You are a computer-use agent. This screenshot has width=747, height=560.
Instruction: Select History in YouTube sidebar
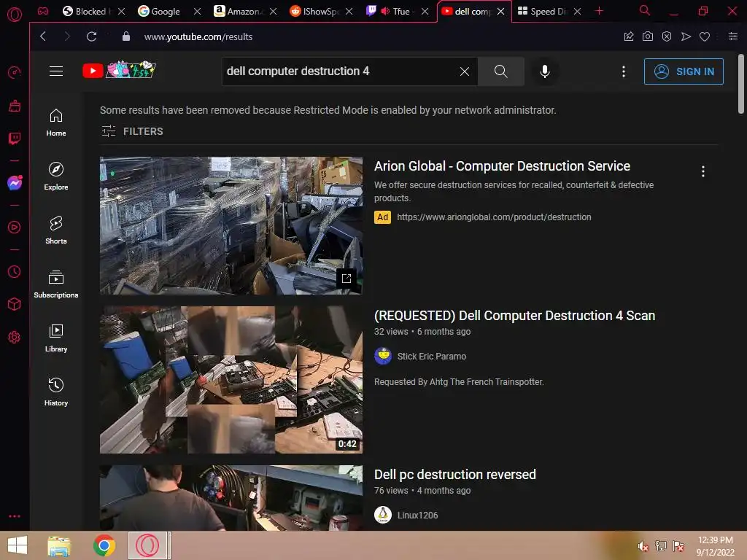(56, 392)
